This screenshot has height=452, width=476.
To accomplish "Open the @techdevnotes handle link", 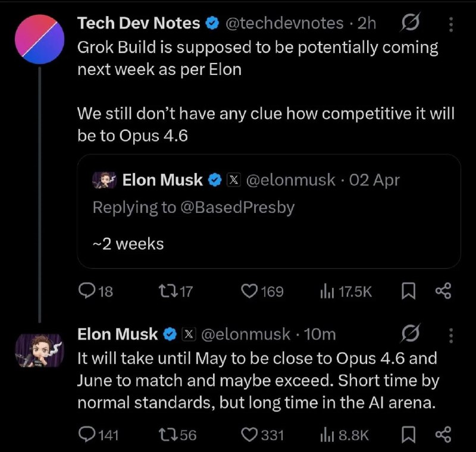I will [x=284, y=23].
